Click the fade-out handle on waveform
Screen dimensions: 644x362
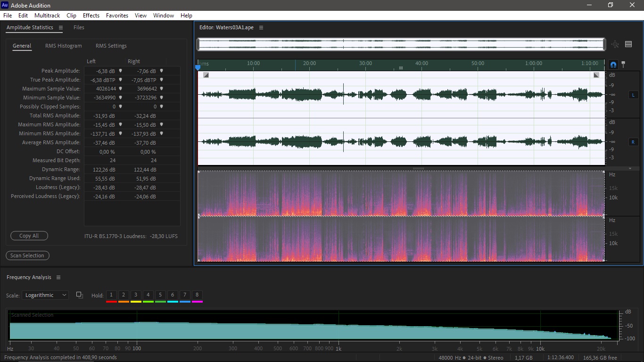[x=596, y=75]
